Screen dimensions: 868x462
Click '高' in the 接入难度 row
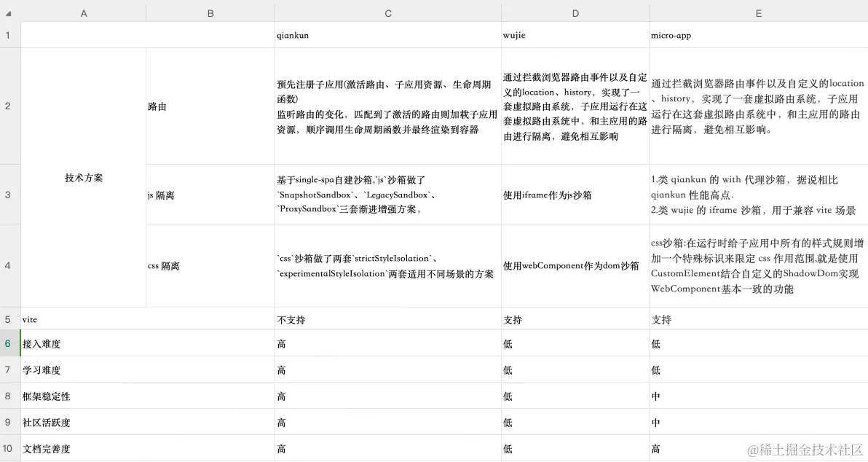pos(388,343)
